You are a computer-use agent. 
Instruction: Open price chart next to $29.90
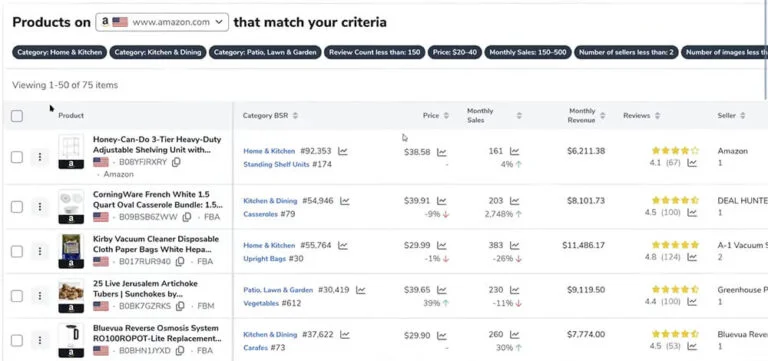pos(442,336)
